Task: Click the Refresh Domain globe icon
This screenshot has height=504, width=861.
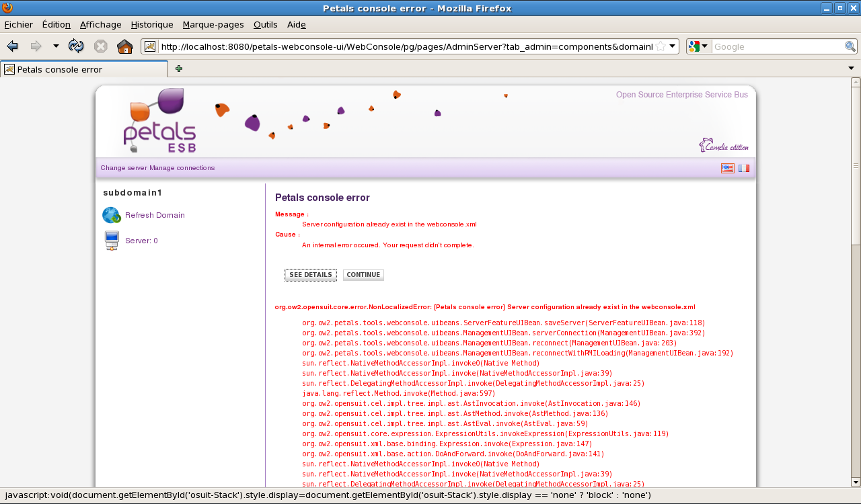Action: click(x=111, y=215)
